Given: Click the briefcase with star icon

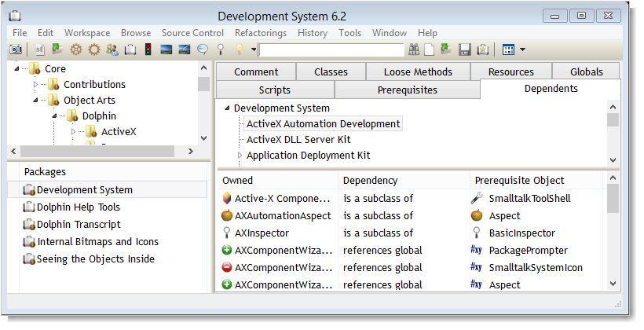Looking at the screenshot, I should pos(483,49).
